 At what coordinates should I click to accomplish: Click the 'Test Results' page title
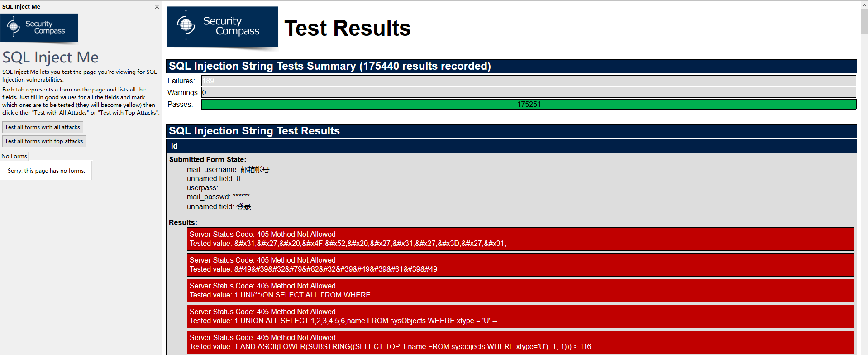click(348, 28)
